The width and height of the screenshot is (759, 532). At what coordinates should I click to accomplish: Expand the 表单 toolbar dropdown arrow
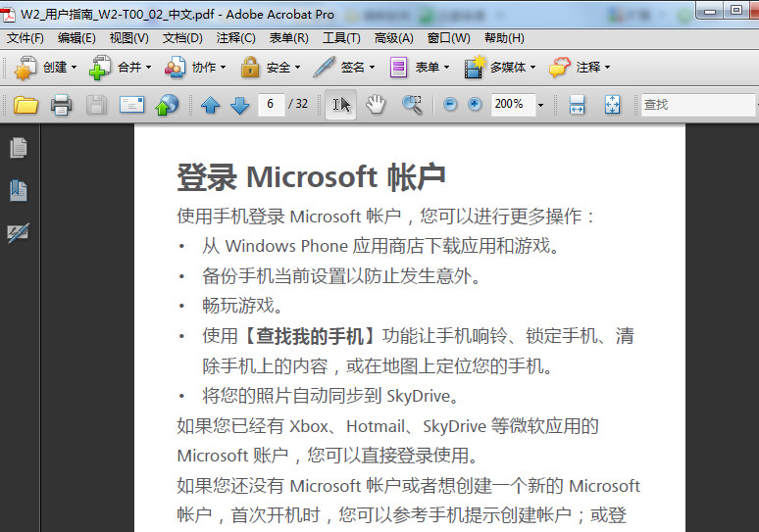point(447,68)
